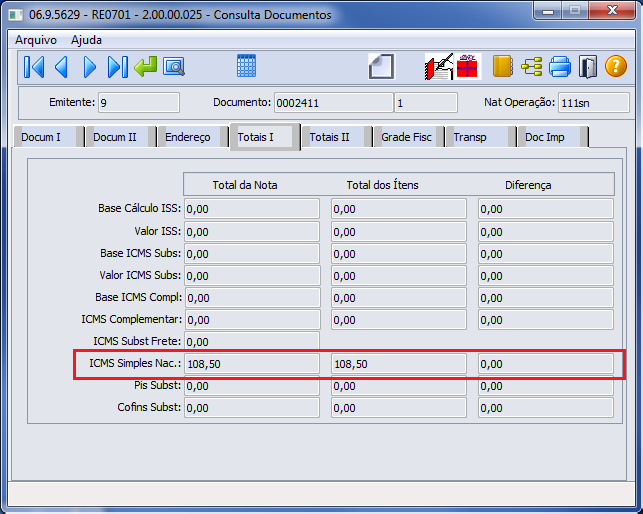Image resolution: width=643 pixels, height=514 pixels.
Task: Open the Arquivo menu
Action: [36, 40]
